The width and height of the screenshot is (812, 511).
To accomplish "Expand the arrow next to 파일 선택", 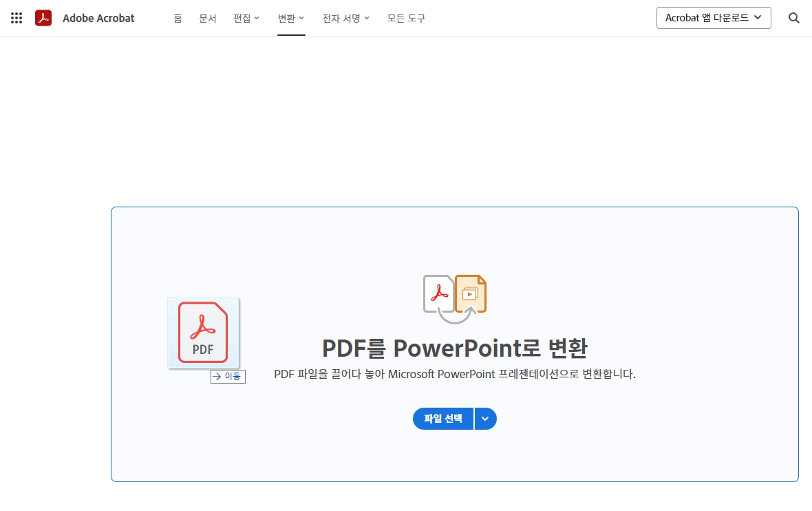I will 486,419.
